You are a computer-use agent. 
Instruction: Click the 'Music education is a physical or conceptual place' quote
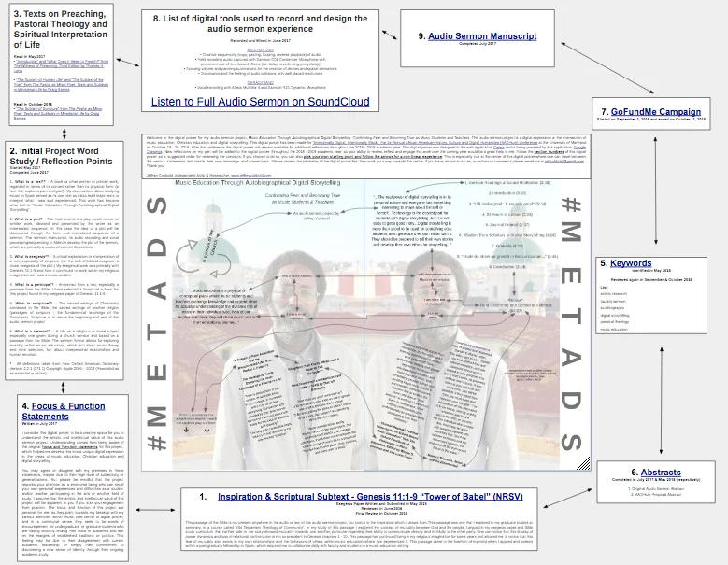(215, 306)
